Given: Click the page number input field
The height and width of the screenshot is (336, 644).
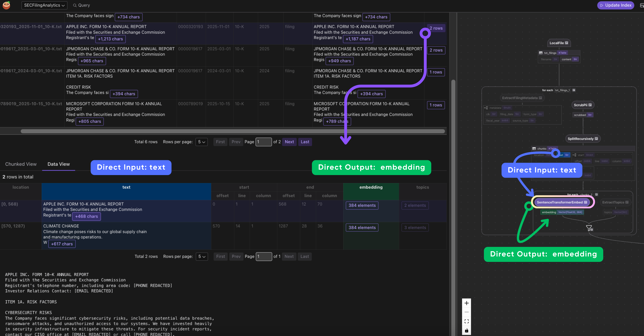Looking at the screenshot, I should click(x=264, y=142).
